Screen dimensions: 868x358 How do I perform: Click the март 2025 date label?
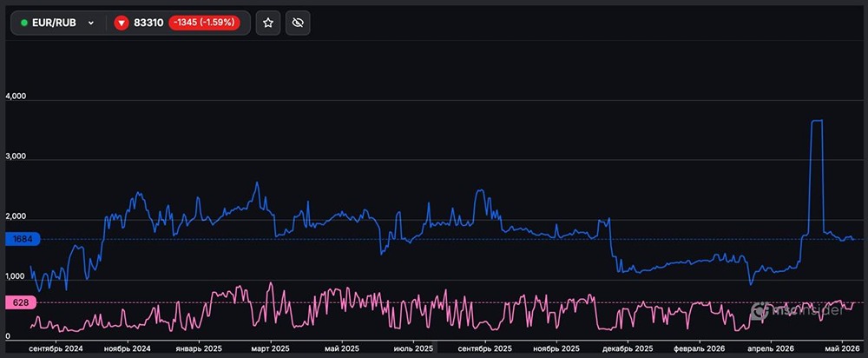271,348
